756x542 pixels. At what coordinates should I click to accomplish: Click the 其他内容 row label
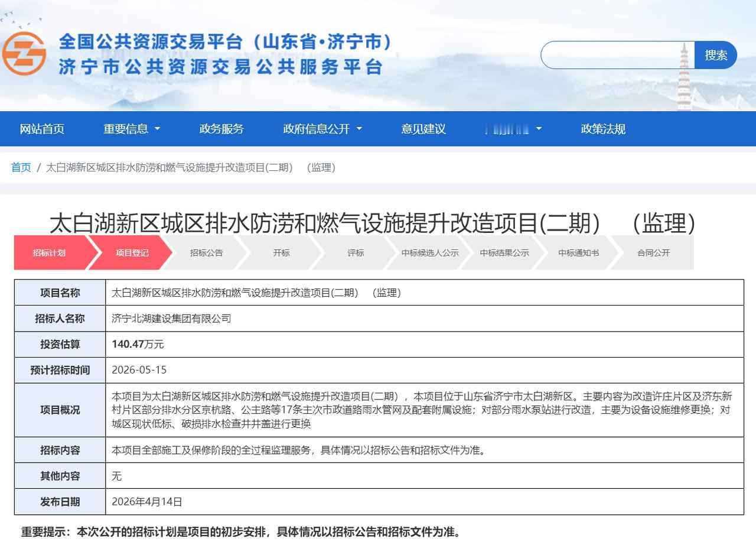coord(60,476)
